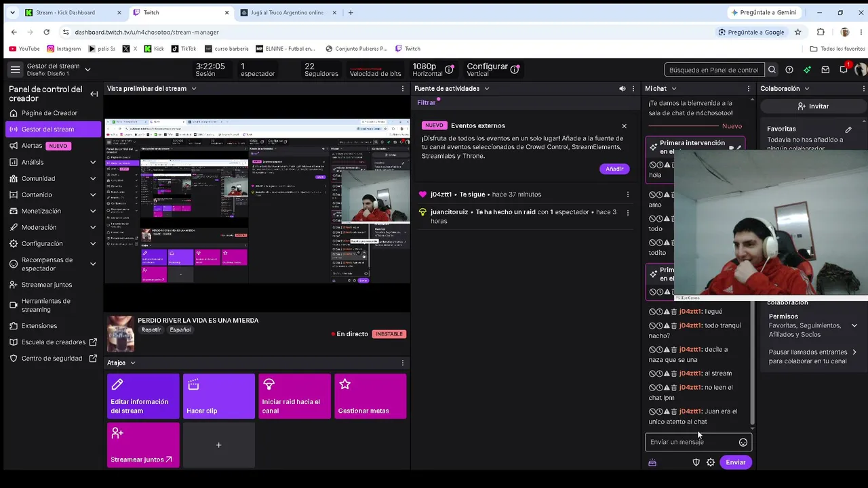Click the shield moderation icon below chat

(696, 462)
